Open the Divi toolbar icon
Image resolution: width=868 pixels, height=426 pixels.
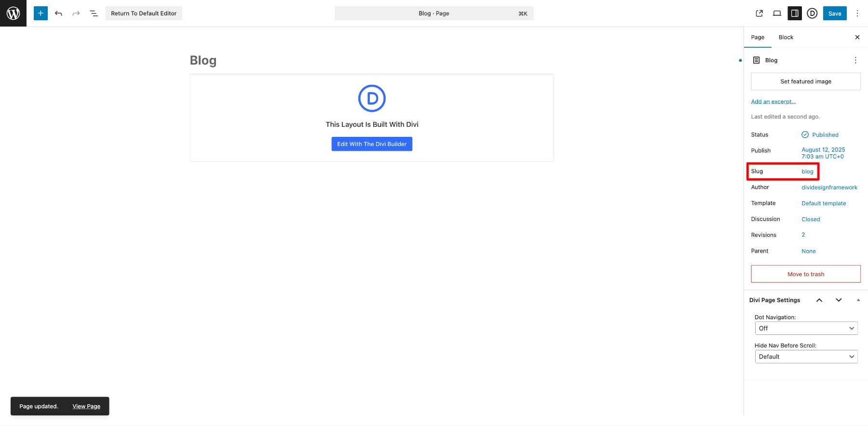812,13
